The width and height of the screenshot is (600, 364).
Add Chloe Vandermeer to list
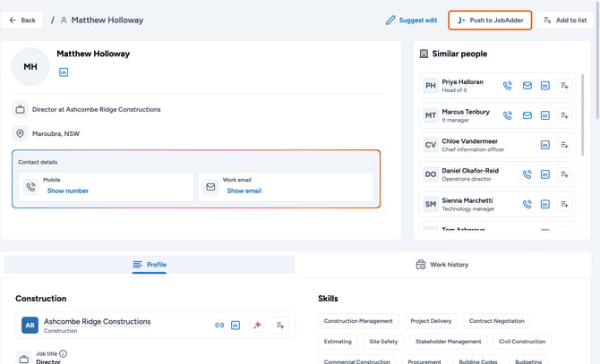564,145
